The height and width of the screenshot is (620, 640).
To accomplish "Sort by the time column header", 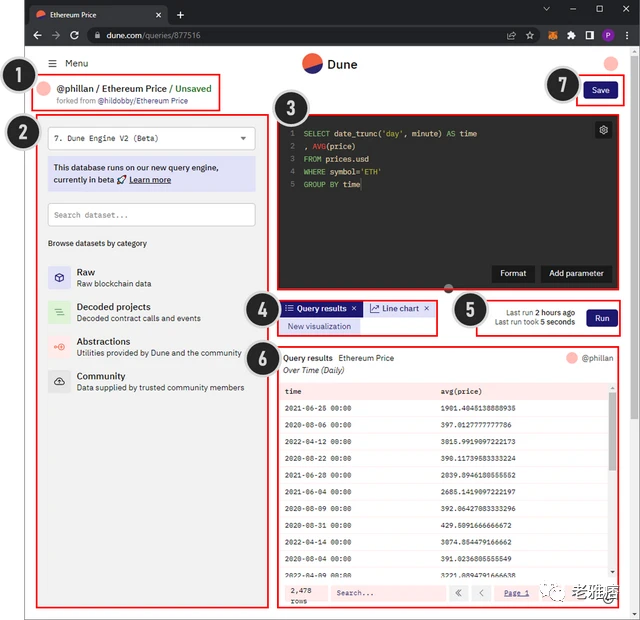I will pyautogui.click(x=293, y=391).
